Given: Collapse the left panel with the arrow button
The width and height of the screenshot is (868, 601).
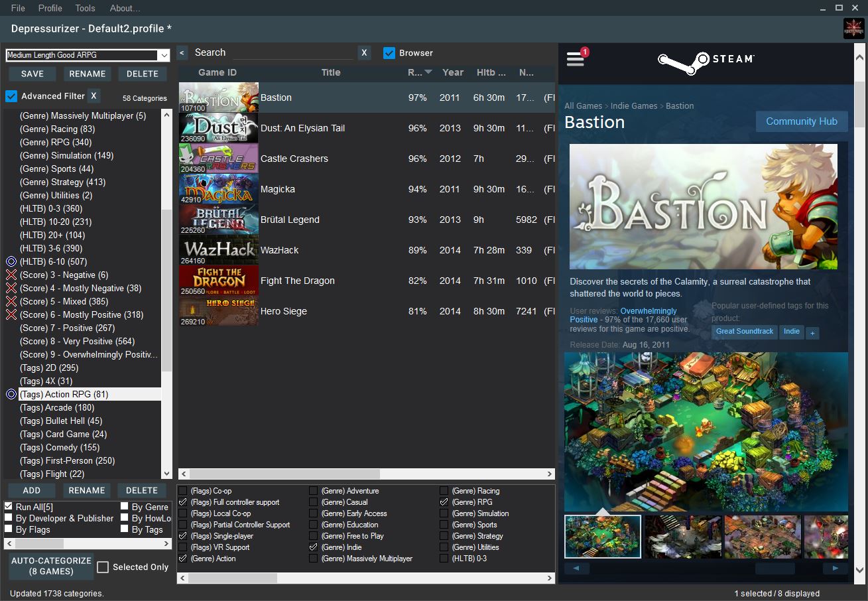Looking at the screenshot, I should coord(182,53).
